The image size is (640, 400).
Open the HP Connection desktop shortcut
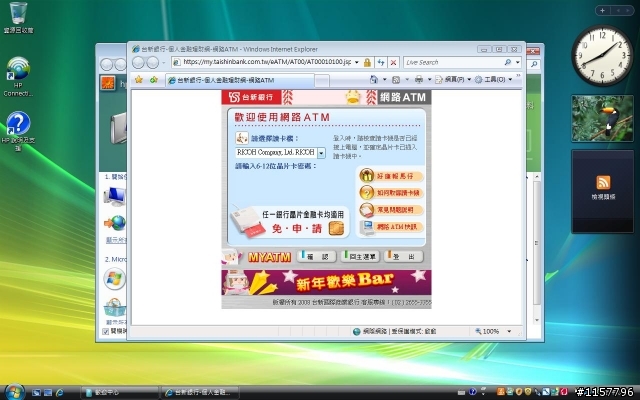[x=18, y=77]
